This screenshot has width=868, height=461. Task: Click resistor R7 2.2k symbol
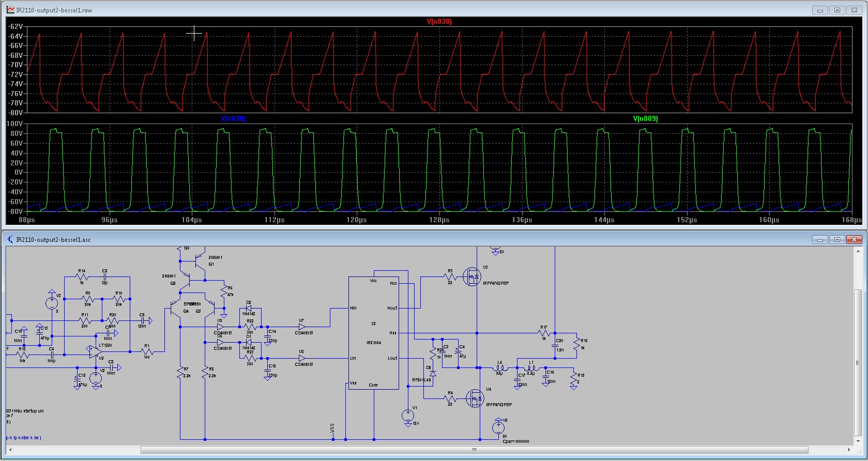180,372
